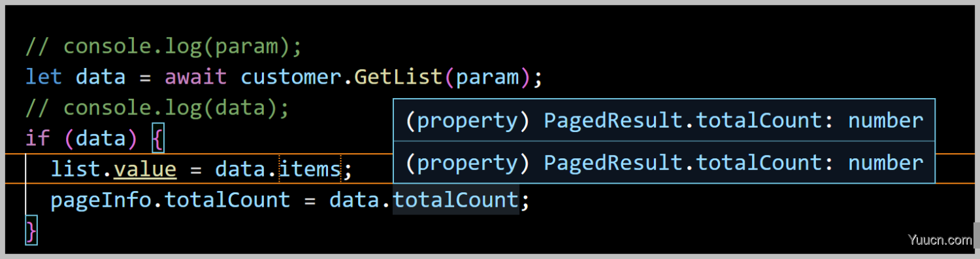Click the 'customer' identifier

pos(291,77)
